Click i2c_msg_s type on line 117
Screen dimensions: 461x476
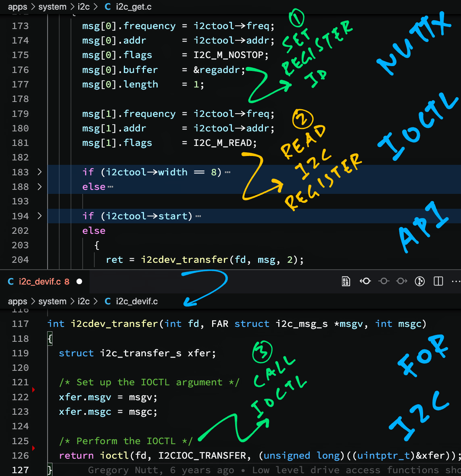(x=302, y=324)
